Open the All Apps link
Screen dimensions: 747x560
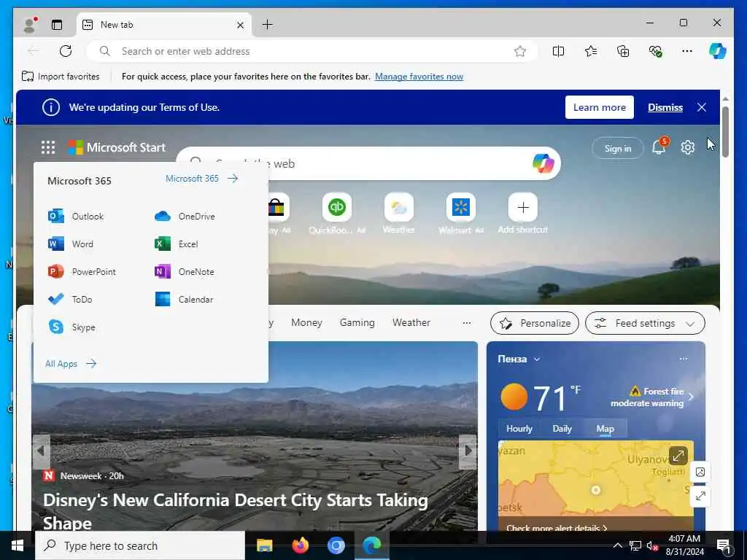[71, 364]
